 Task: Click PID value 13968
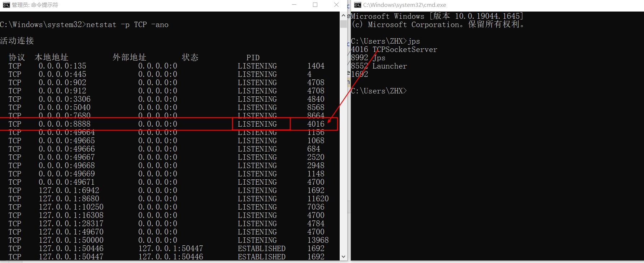(x=318, y=240)
